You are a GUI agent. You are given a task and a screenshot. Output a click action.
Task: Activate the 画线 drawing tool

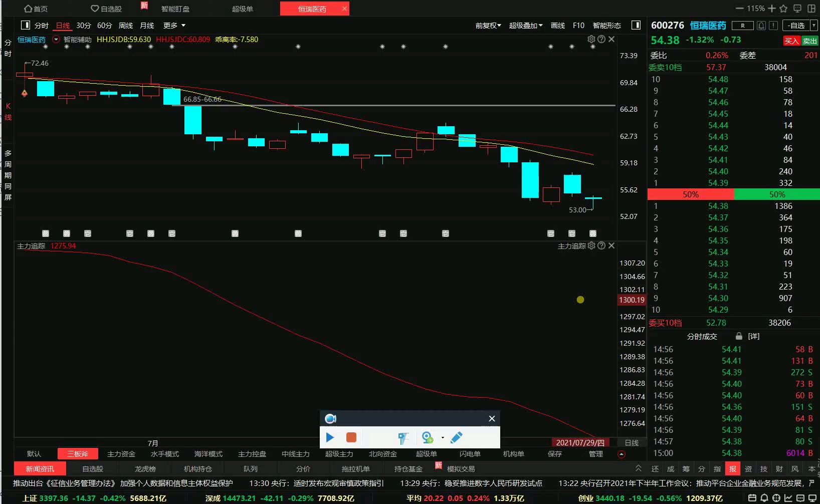(558, 26)
